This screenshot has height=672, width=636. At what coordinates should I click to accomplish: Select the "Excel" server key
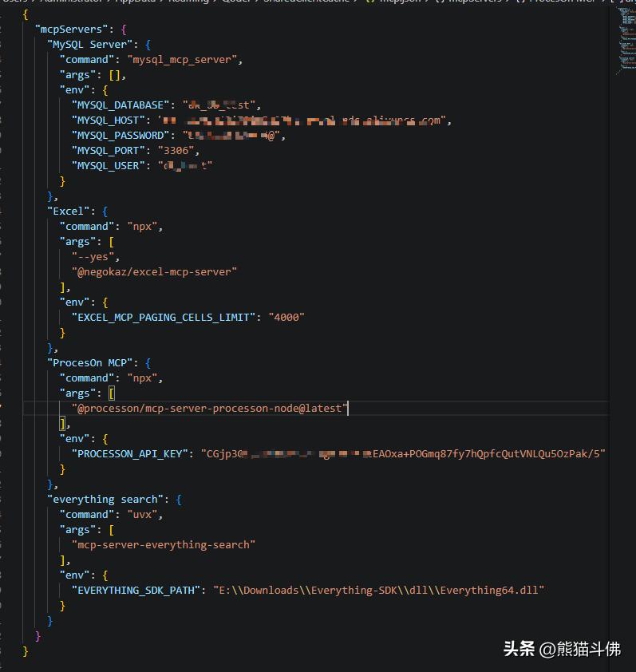(x=69, y=211)
